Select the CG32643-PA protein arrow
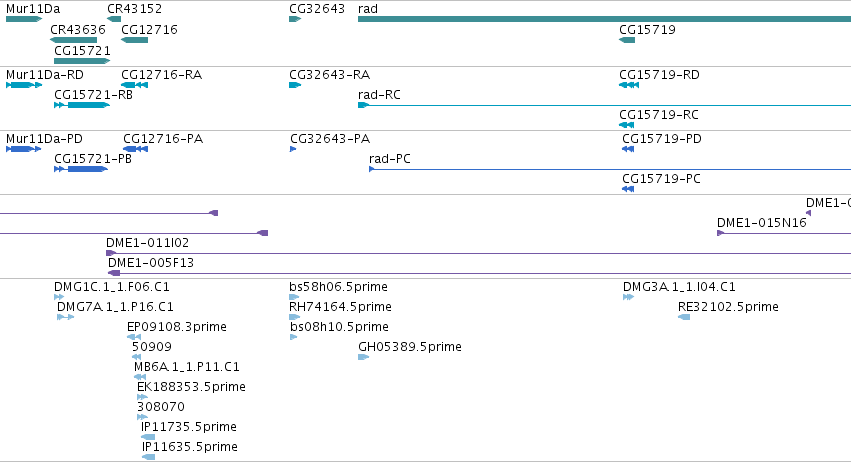Screen dimensions: 851x462 pos(293,149)
